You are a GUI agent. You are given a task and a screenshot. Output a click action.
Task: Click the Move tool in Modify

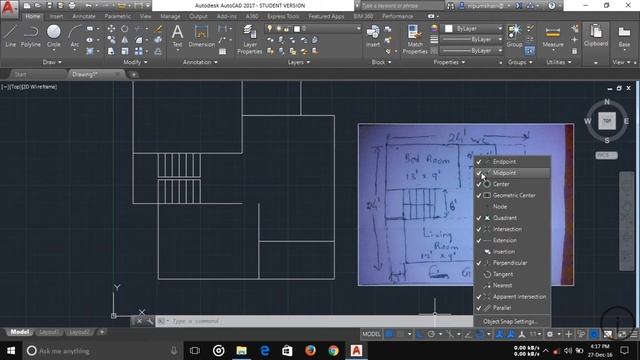pyautogui.click(x=111, y=29)
